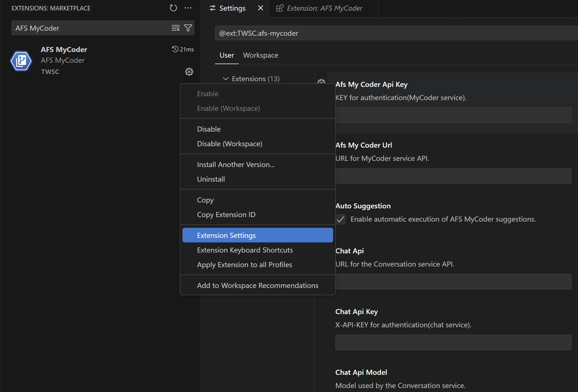The width and height of the screenshot is (578, 392).
Task: Select Install Another Version... menu item
Action: pos(258,164)
